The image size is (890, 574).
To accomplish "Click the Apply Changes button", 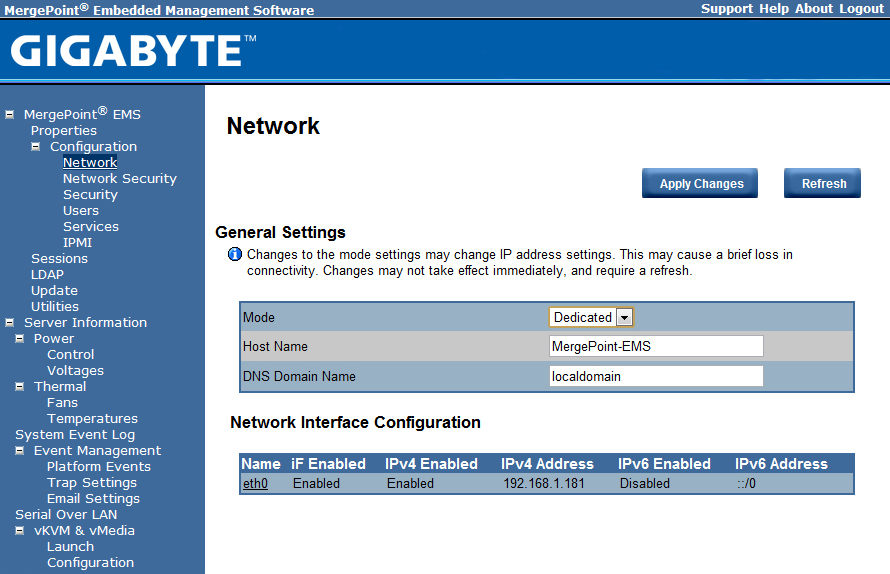I will [x=701, y=184].
